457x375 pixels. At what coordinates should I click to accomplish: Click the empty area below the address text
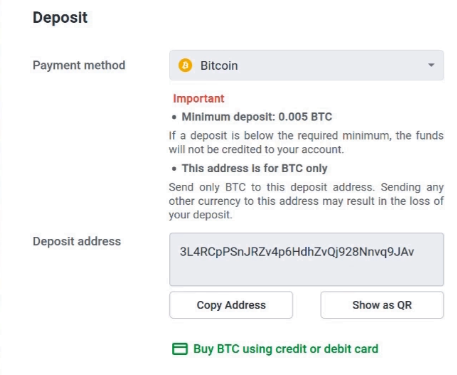coord(306,272)
